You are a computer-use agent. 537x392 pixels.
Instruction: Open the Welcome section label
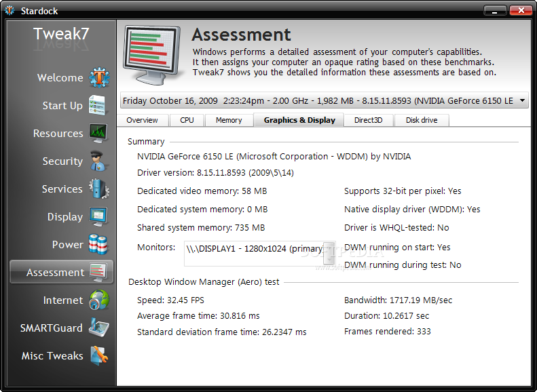tap(60, 77)
